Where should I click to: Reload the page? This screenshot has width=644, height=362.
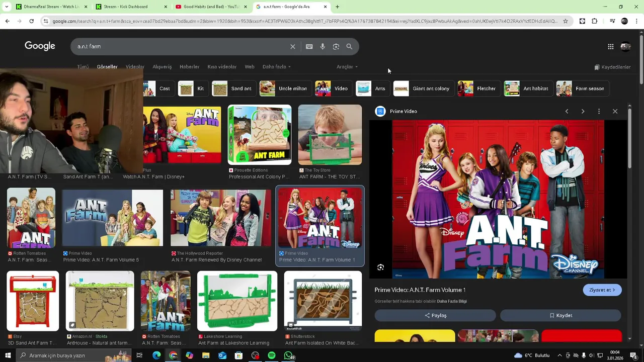click(31, 21)
